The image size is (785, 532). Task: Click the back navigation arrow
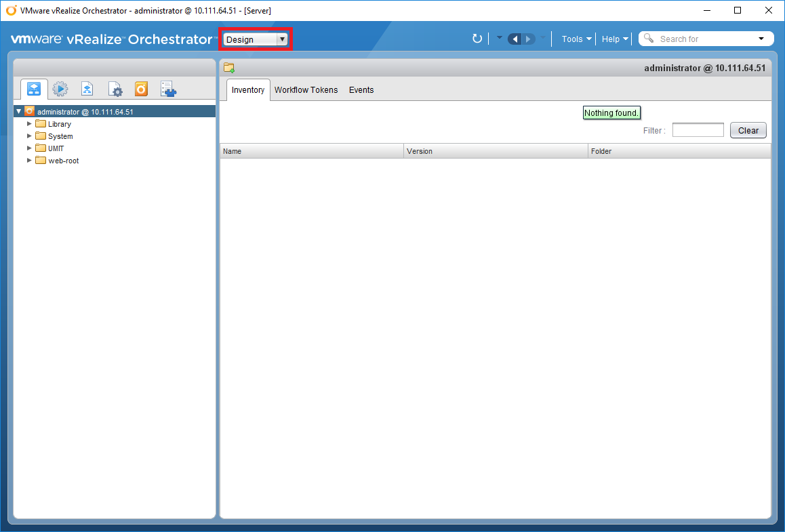tap(515, 39)
